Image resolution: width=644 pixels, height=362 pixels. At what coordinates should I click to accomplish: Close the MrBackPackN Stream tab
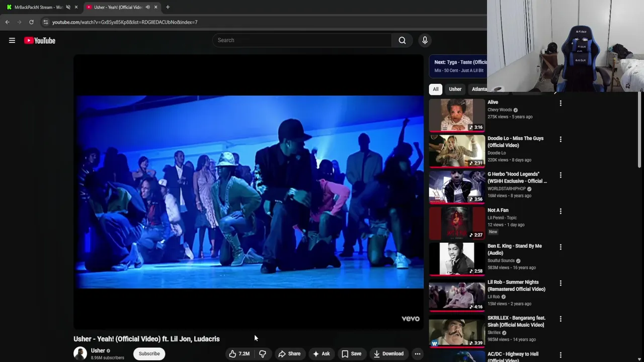pos(76,7)
